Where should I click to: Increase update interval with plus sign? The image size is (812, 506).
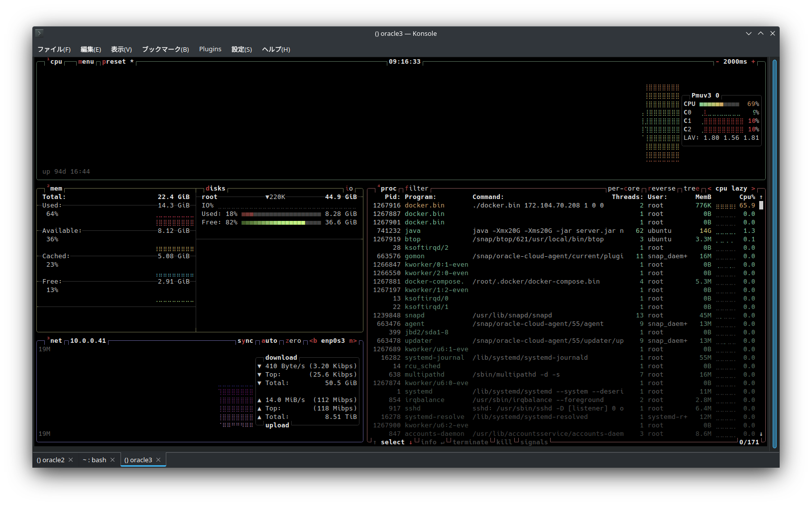[753, 62]
